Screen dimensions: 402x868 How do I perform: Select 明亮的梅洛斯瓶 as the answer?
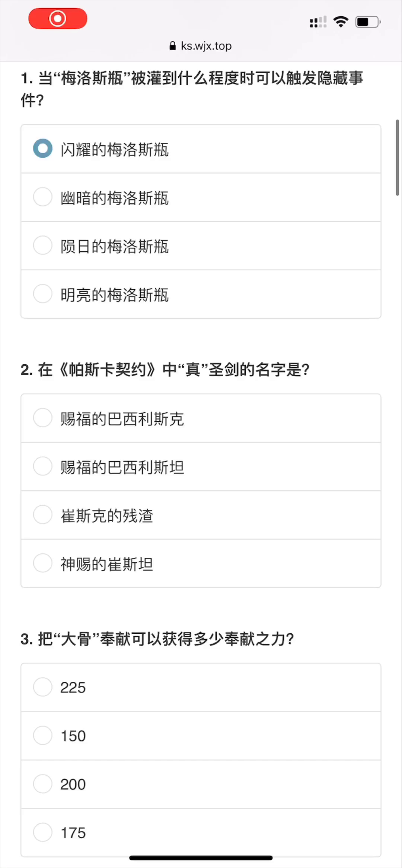click(43, 294)
